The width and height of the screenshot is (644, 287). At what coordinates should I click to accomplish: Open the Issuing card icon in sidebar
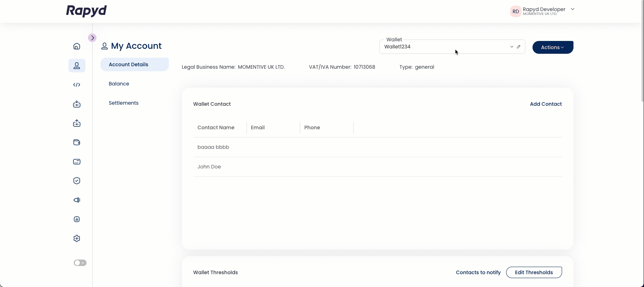[77, 162]
